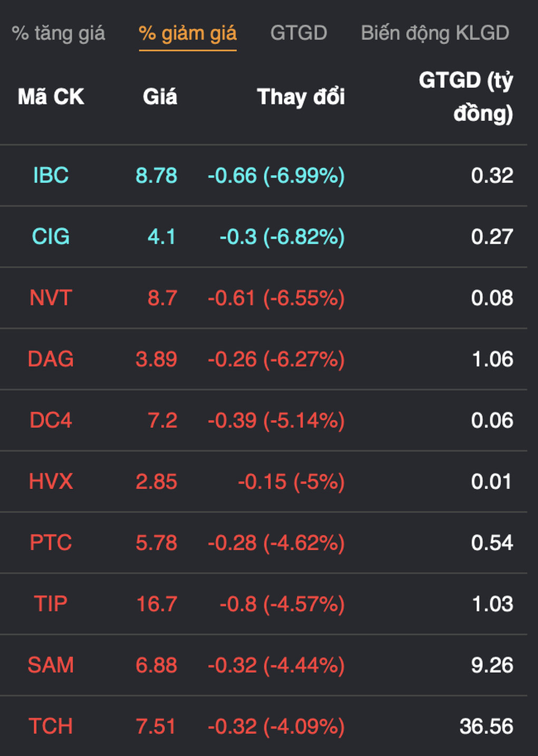Switch to Biến động KLGD tab
Viewport: 538px width, 756px height.
pyautogui.click(x=435, y=33)
